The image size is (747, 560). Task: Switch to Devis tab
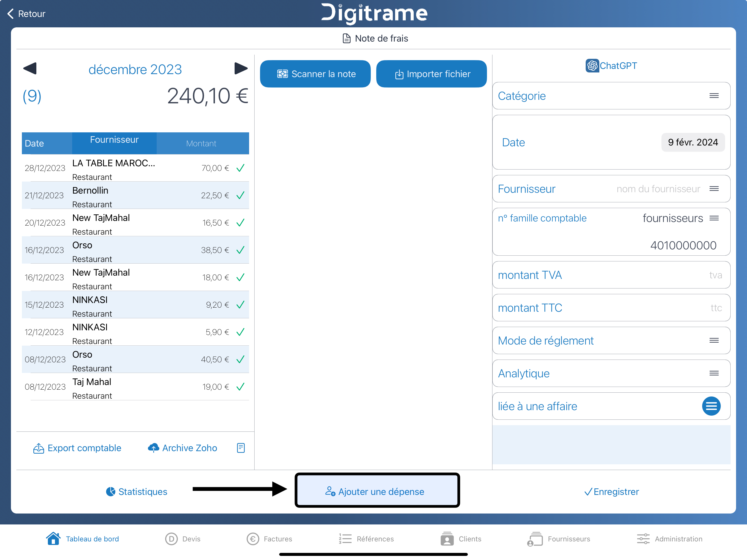pyautogui.click(x=183, y=539)
